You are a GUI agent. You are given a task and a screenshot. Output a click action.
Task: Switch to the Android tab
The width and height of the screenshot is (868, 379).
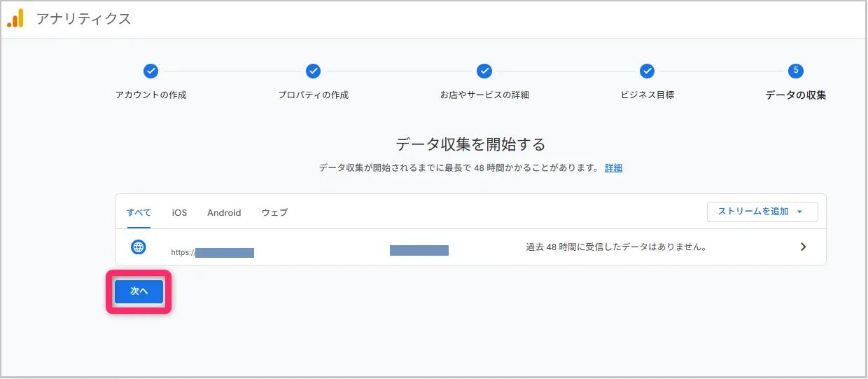click(x=224, y=212)
